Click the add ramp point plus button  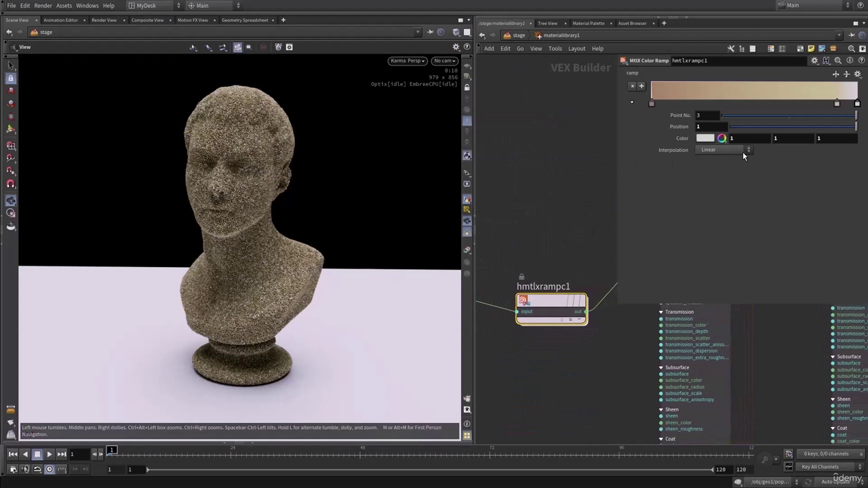(x=642, y=86)
